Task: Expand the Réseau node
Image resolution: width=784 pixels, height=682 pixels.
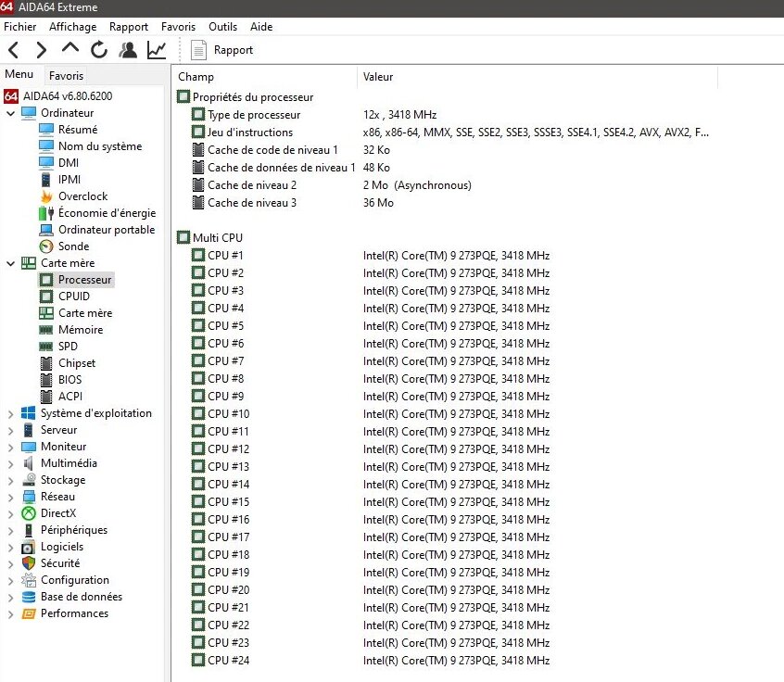Action: point(10,497)
